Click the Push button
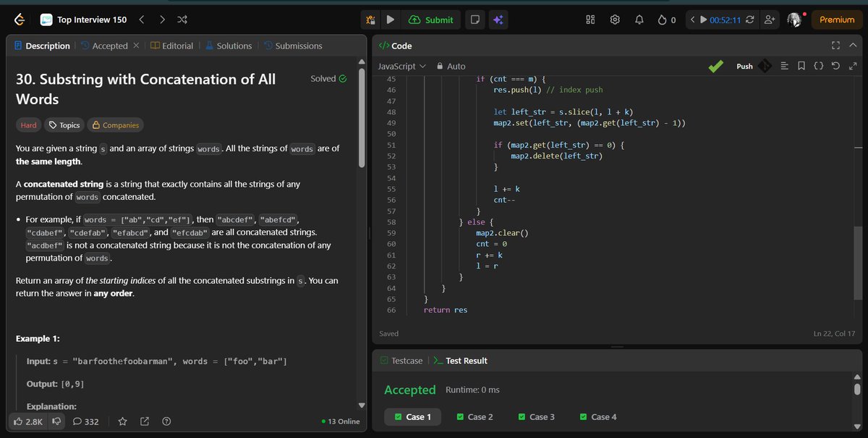 744,66
